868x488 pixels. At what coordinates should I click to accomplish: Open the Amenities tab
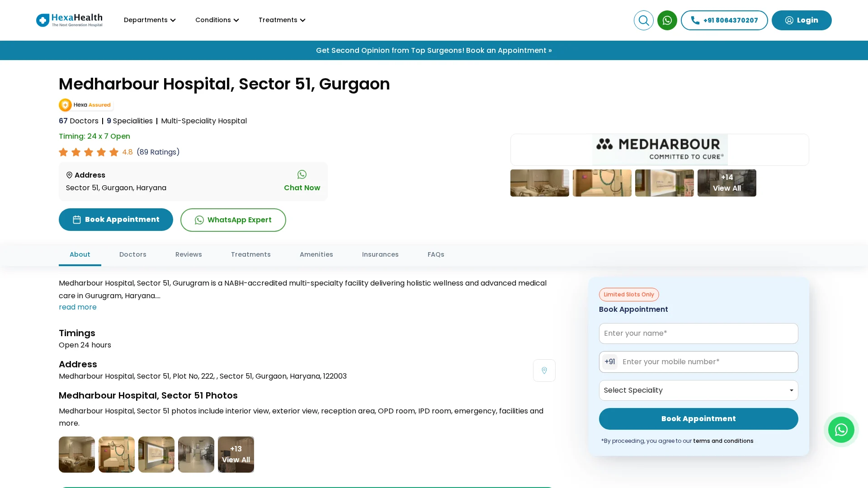click(316, 255)
